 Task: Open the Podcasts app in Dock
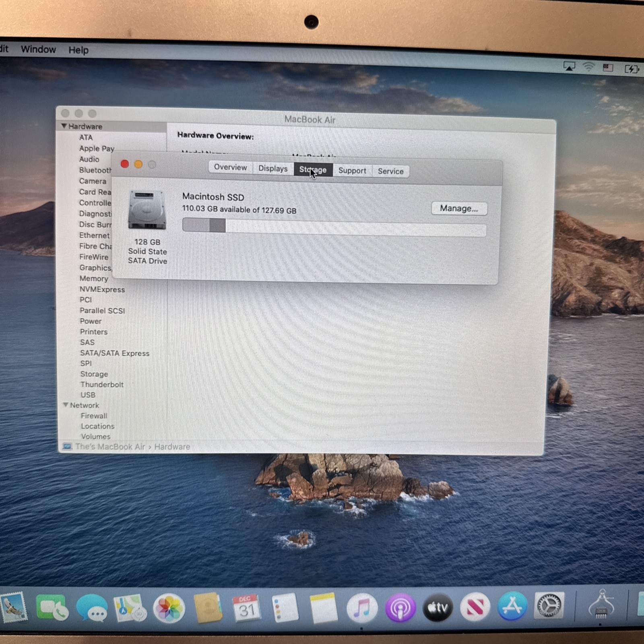pos(400,607)
